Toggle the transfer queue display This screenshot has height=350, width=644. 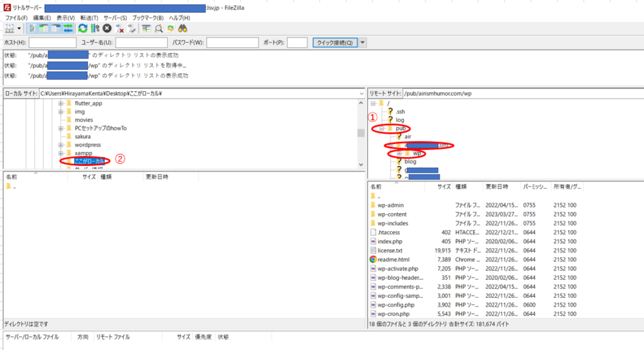[68, 28]
